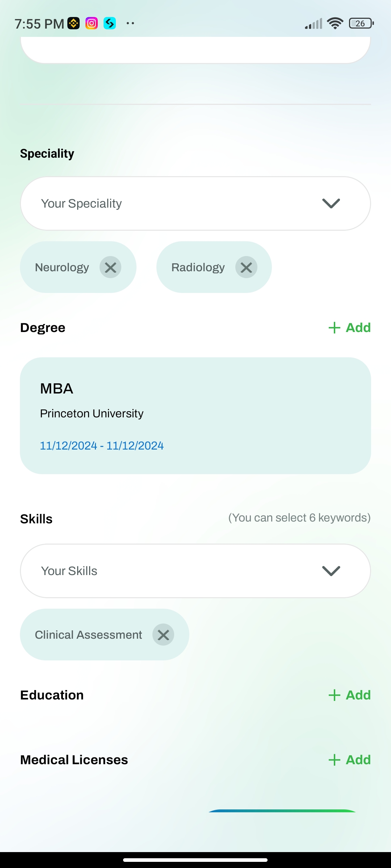This screenshot has height=868, width=391.
Task: Open the Your Skills dropdown
Action: tap(181, 571)
